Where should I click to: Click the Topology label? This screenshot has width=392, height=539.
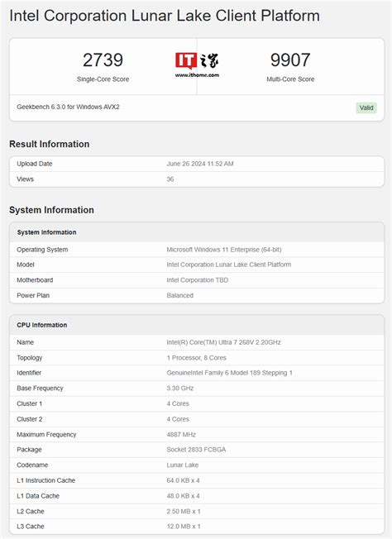pos(29,357)
